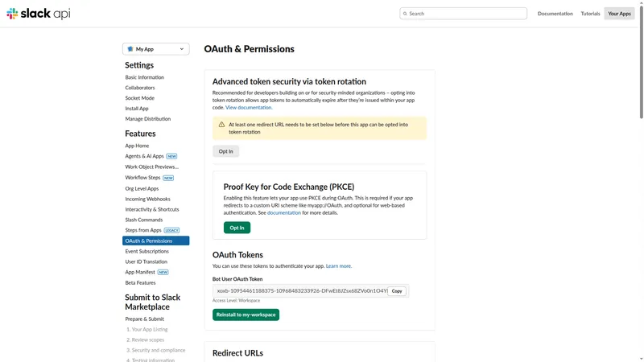The image size is (644, 362).
Task: Open the Collaborators page
Action: (140, 88)
